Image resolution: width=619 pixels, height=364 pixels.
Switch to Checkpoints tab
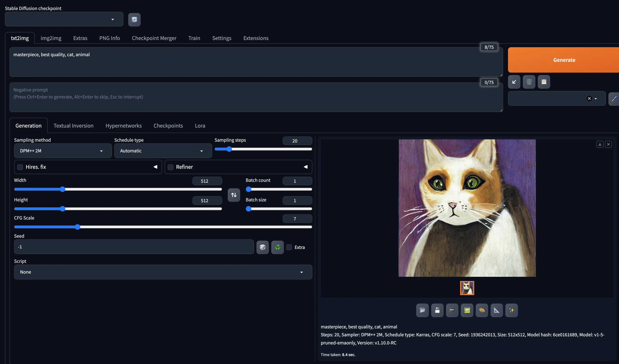pyautogui.click(x=168, y=125)
